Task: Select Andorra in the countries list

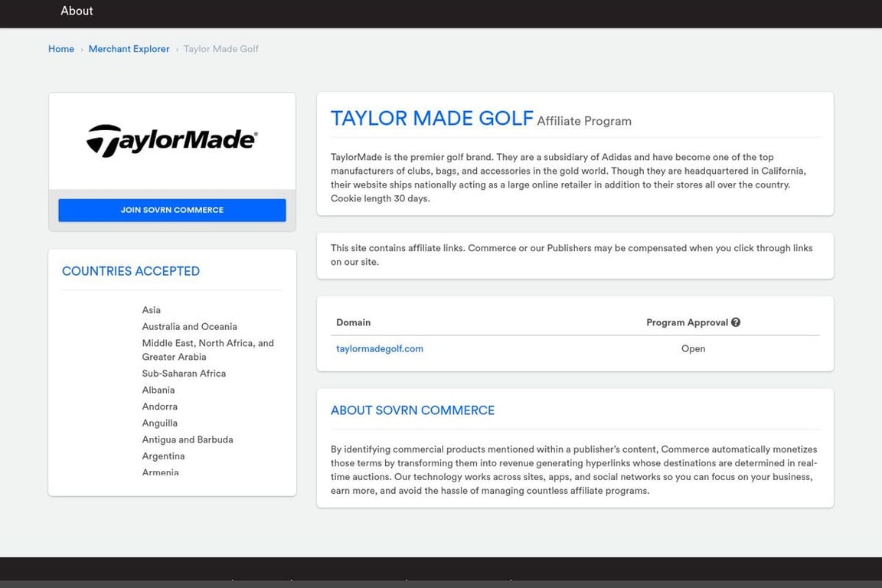Action: click(160, 407)
